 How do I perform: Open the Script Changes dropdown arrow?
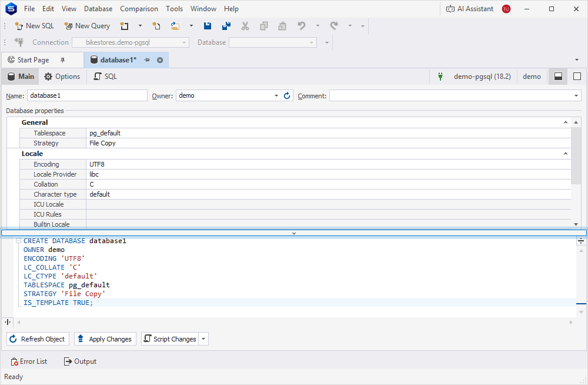pos(203,339)
